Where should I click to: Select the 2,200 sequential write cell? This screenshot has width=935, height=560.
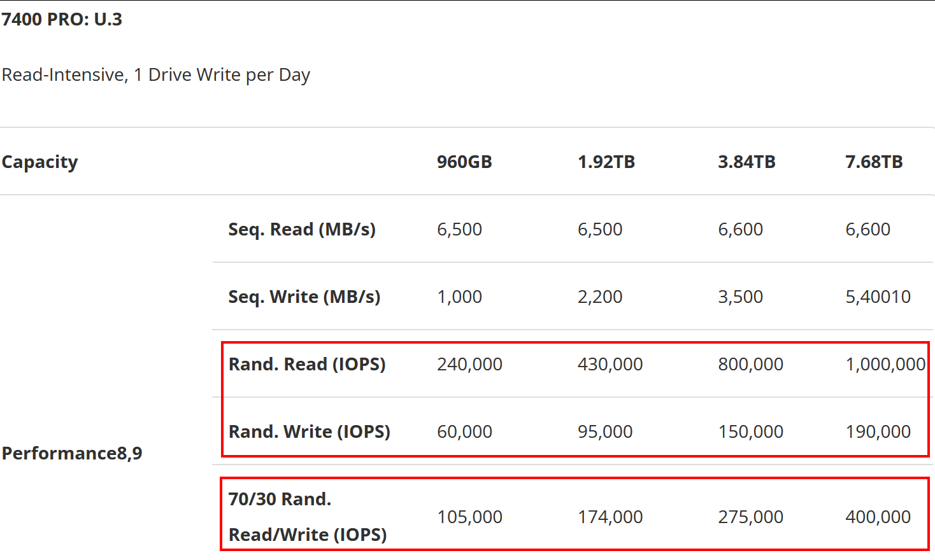point(600,297)
